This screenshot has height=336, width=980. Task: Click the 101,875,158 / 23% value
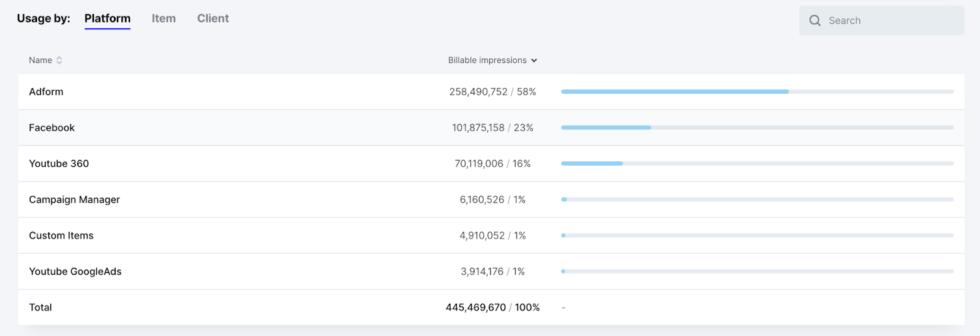click(492, 128)
